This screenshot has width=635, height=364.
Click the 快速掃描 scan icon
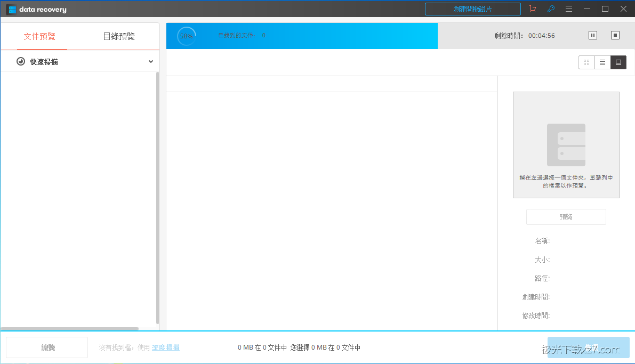coord(21,61)
